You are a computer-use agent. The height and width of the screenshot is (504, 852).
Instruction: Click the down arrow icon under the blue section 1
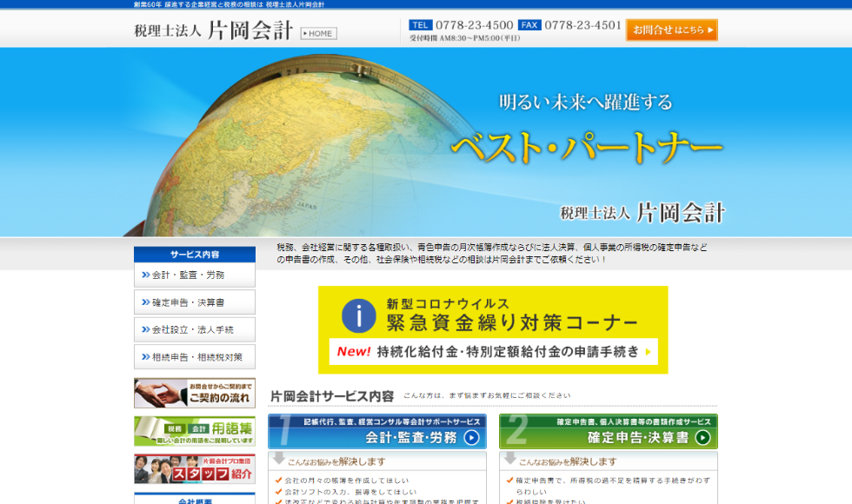(279, 459)
